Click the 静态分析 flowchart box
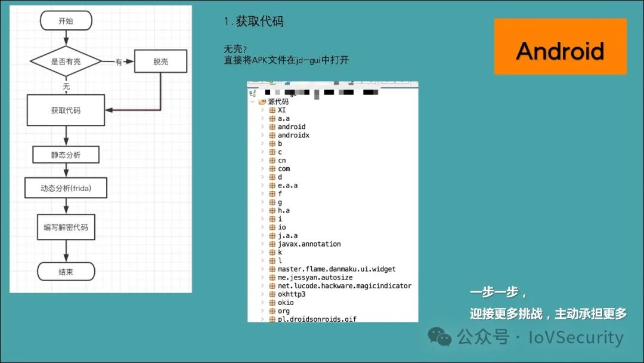 (x=66, y=155)
